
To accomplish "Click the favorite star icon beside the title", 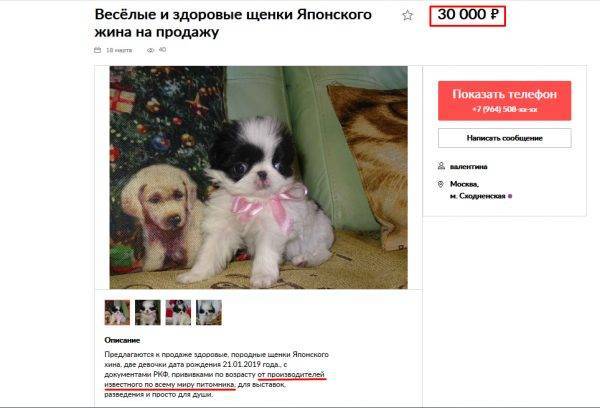I will pyautogui.click(x=408, y=15).
